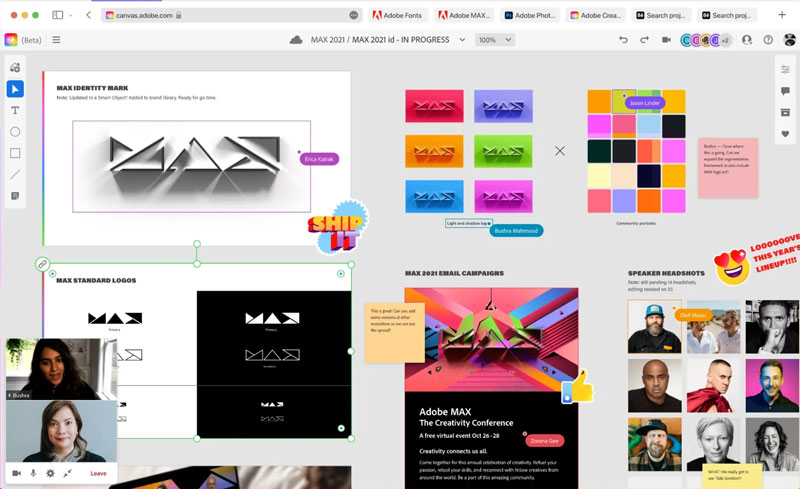The height and width of the screenshot is (489, 800).
Task: Open a new browser tab
Action: 782,15
